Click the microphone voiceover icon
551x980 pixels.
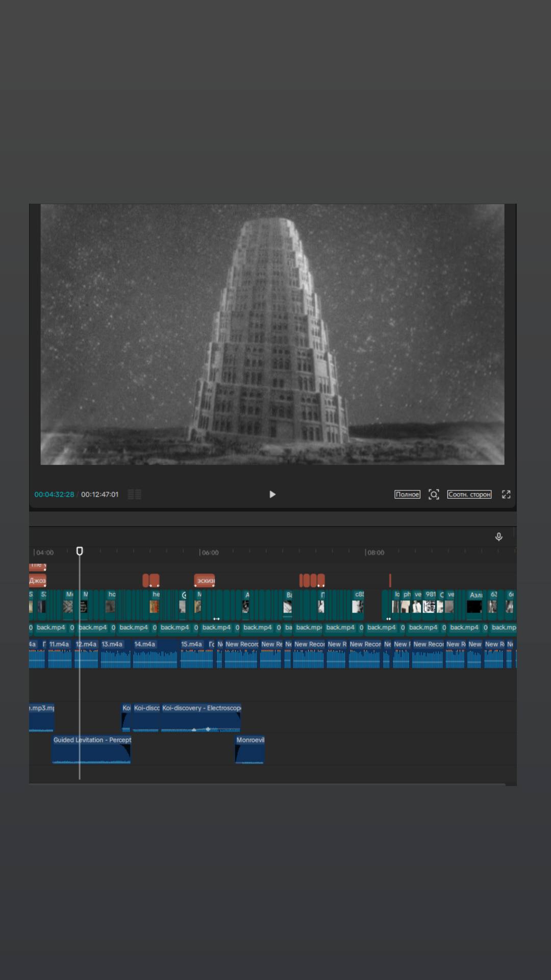click(499, 536)
